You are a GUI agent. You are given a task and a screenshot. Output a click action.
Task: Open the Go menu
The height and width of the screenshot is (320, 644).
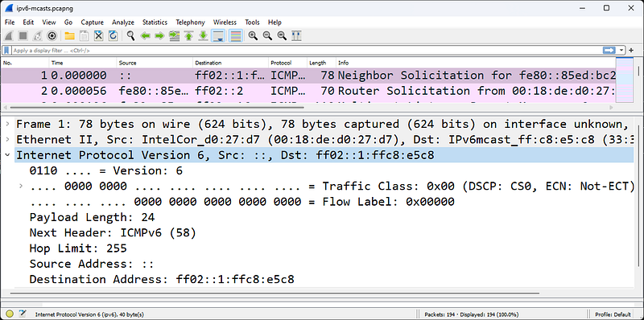point(68,23)
